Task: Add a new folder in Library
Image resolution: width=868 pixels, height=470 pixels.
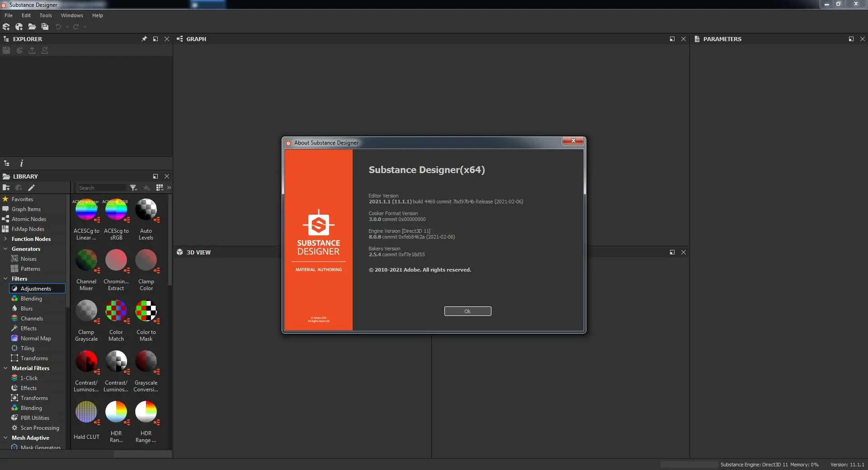Action: point(6,188)
